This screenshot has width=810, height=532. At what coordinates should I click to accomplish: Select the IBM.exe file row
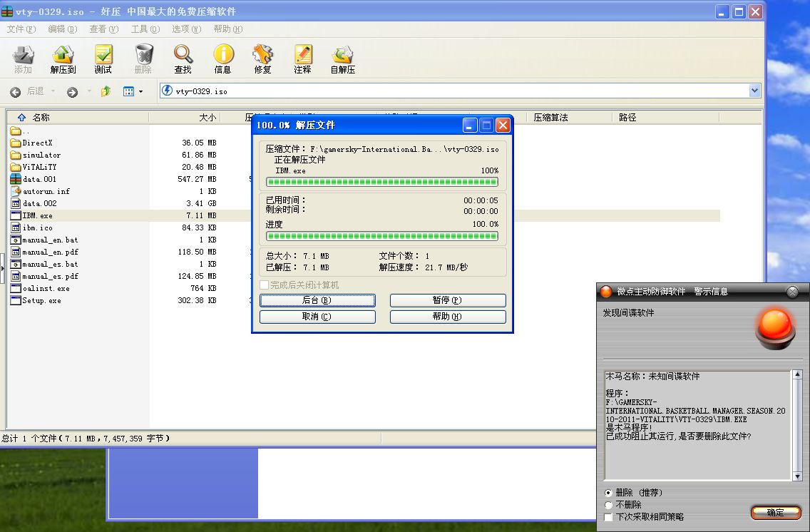[x=364, y=215]
